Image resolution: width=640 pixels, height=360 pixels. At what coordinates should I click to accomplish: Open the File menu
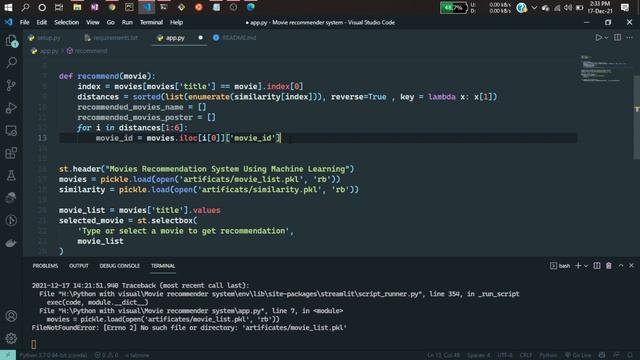(24, 22)
